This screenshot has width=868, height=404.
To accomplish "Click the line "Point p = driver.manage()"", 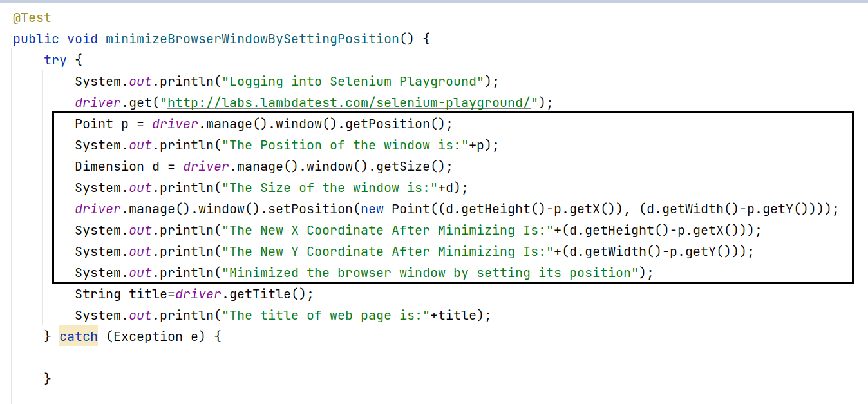I will pos(264,124).
